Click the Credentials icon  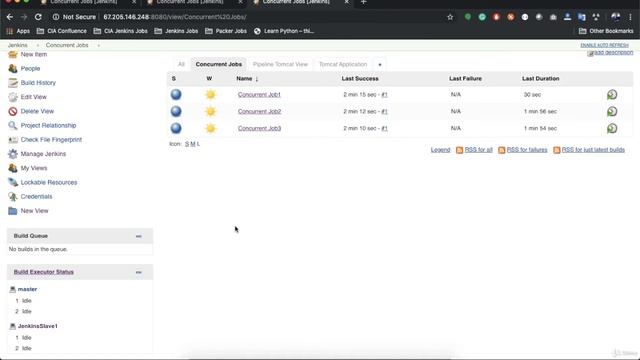click(x=13, y=197)
